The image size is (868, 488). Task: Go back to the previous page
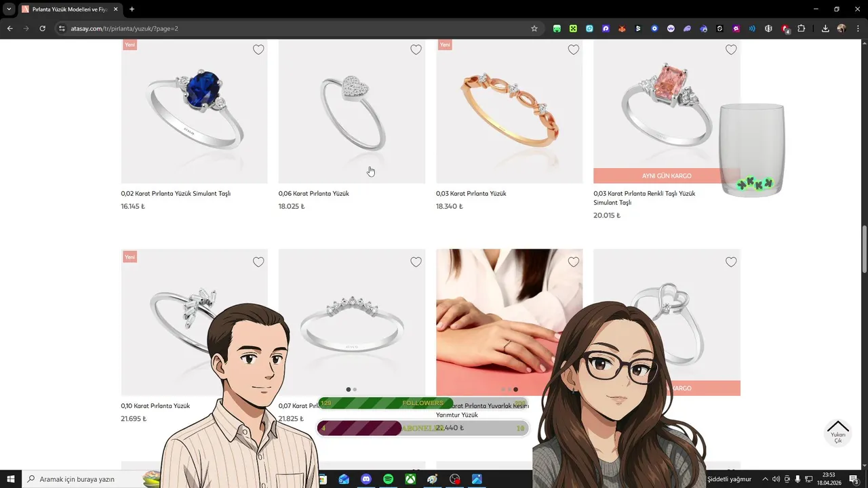pos(9,28)
